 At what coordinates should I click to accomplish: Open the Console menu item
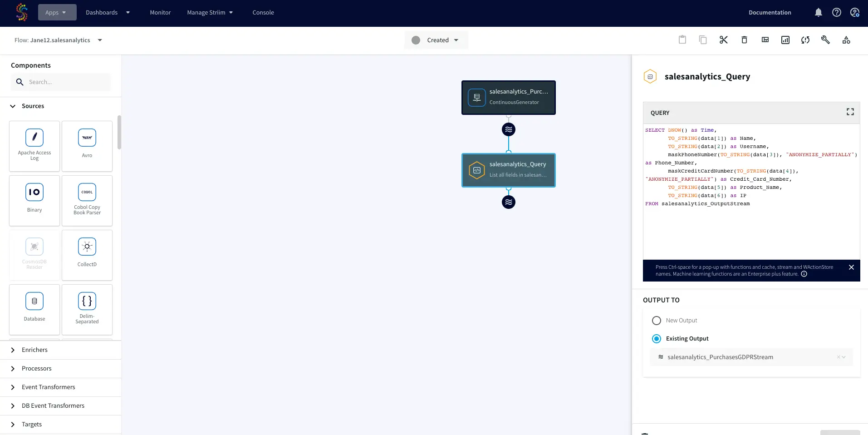(x=263, y=13)
